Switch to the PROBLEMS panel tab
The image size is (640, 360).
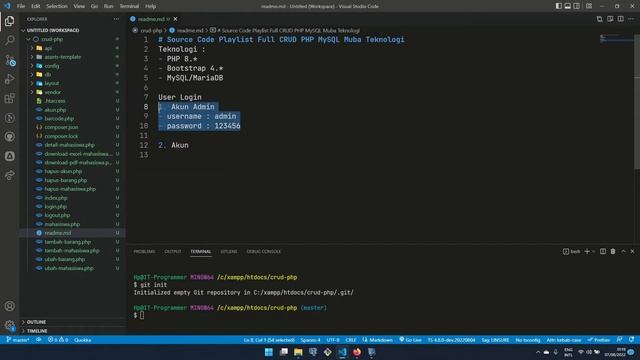click(144, 251)
